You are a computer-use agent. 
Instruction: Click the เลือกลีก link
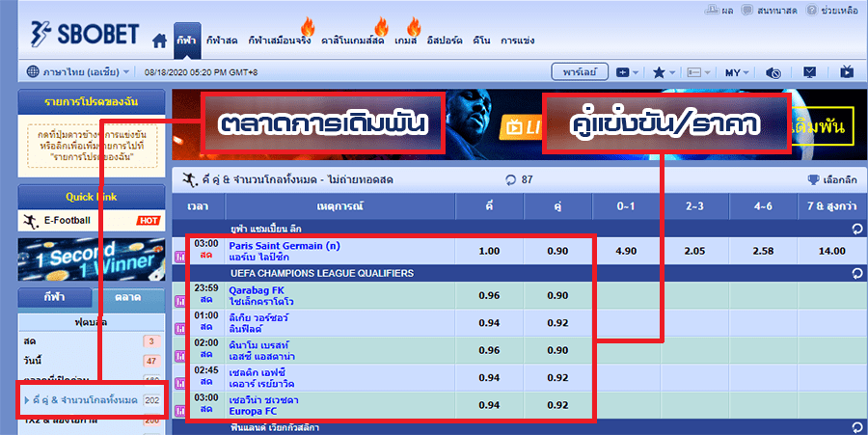pos(840,179)
